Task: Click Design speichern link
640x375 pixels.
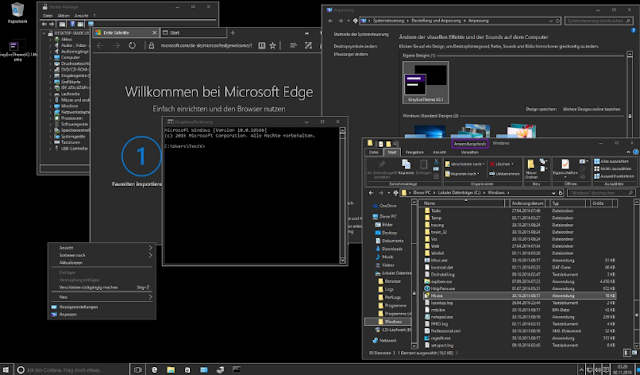Action: click(541, 109)
